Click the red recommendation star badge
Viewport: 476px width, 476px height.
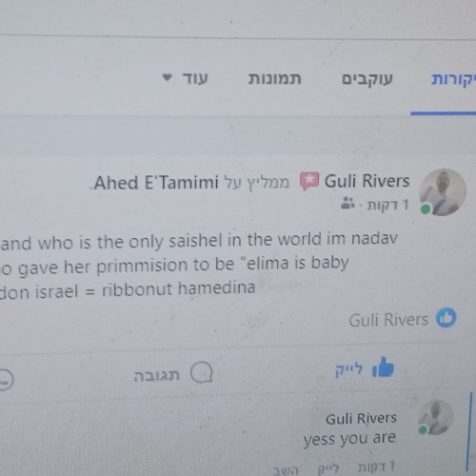pos(309,181)
